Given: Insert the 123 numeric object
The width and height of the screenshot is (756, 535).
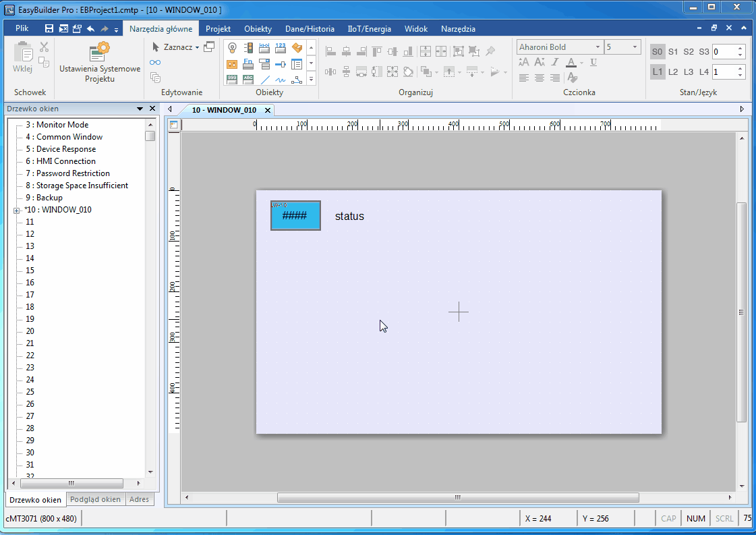Looking at the screenshot, I should pyautogui.click(x=281, y=48).
